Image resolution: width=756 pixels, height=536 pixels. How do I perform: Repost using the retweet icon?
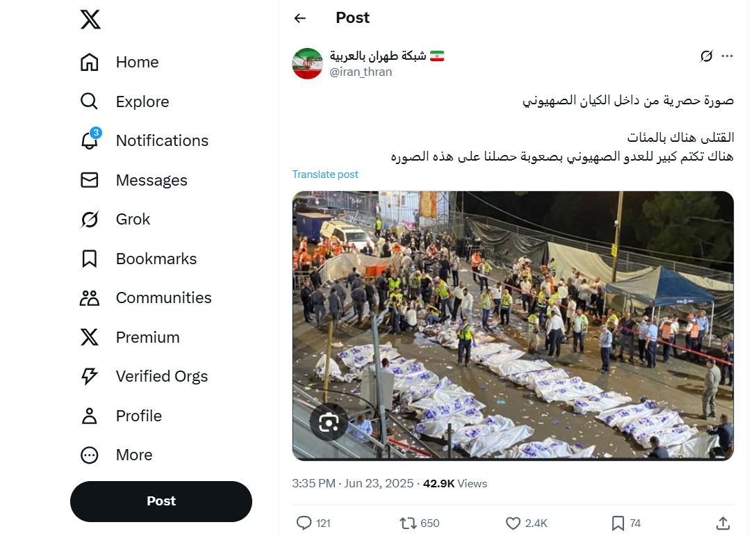coord(407,523)
